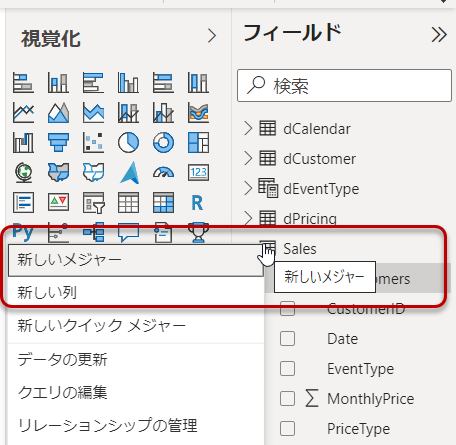Select the stacked bar chart visual
This screenshot has width=456, height=445.
point(23,83)
